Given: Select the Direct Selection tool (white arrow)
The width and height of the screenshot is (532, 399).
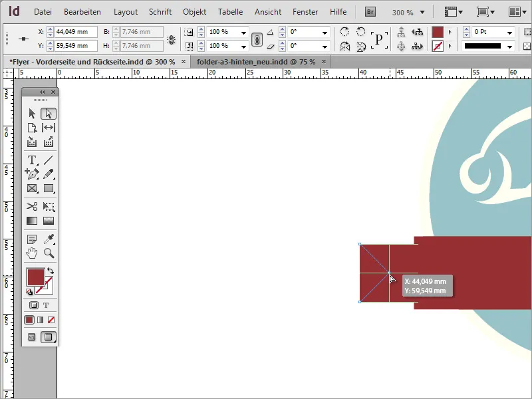Looking at the screenshot, I should pos(49,114).
